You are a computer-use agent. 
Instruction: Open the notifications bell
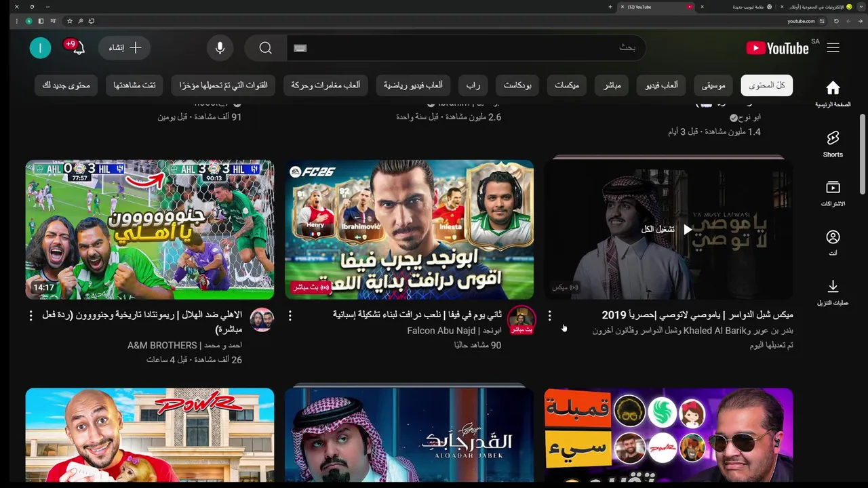click(x=78, y=47)
